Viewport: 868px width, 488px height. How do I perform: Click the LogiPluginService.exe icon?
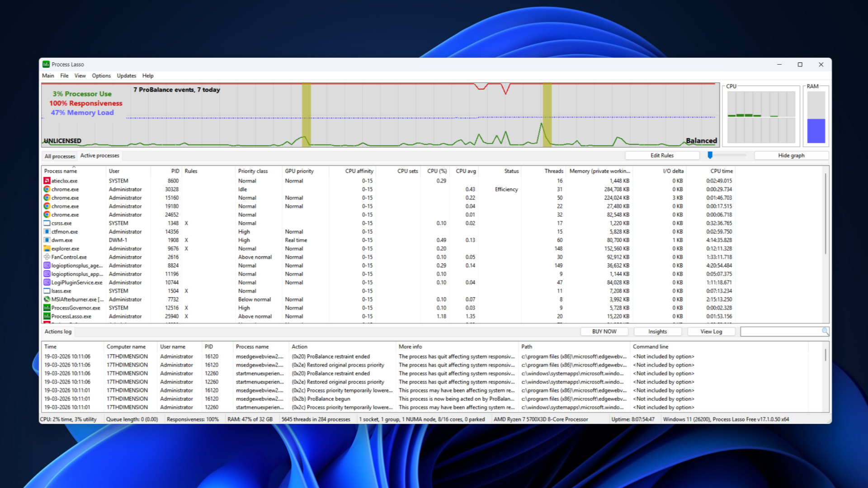point(47,282)
